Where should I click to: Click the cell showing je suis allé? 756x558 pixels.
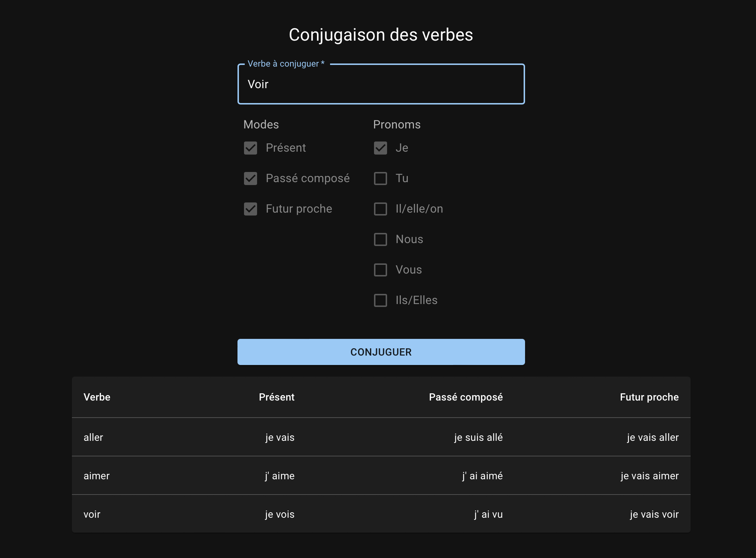pyautogui.click(x=478, y=438)
